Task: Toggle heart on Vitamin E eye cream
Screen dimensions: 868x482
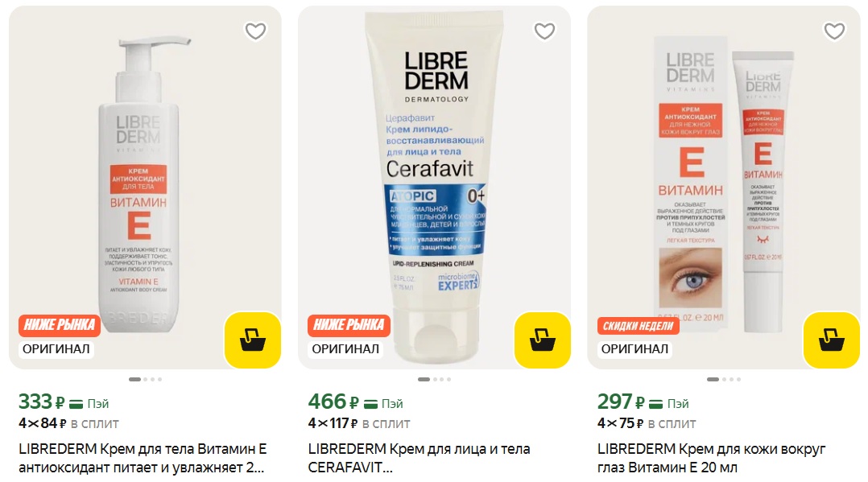Action: click(834, 31)
